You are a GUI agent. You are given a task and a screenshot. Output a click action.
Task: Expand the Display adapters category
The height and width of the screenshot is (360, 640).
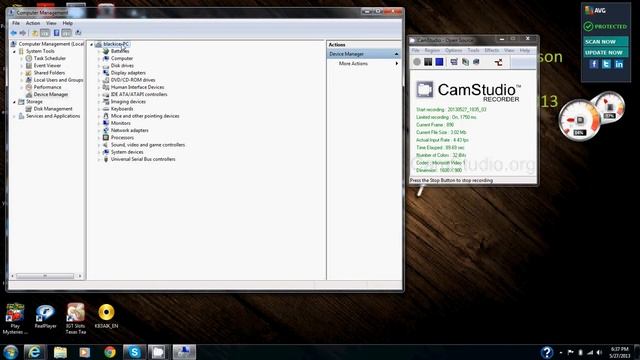tap(99, 73)
